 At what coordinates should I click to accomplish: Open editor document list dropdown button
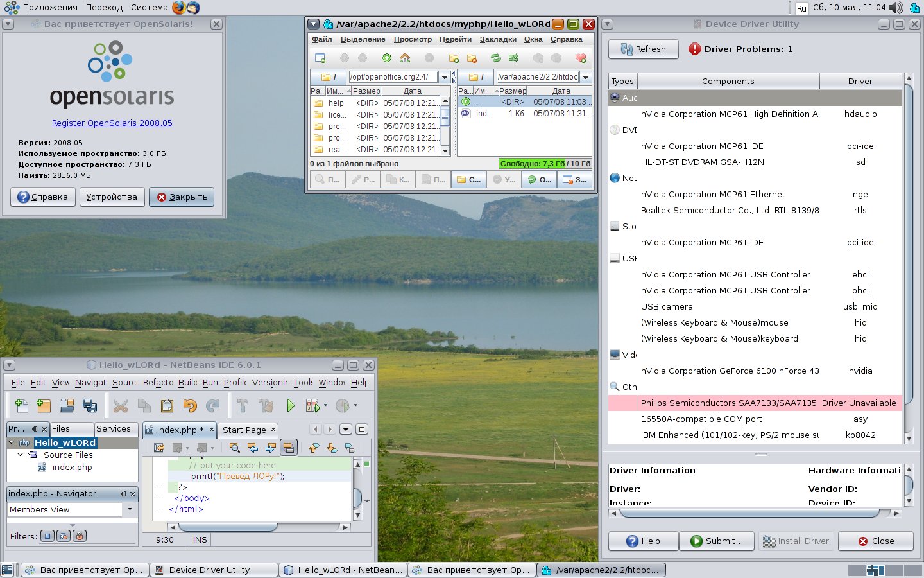(x=346, y=429)
